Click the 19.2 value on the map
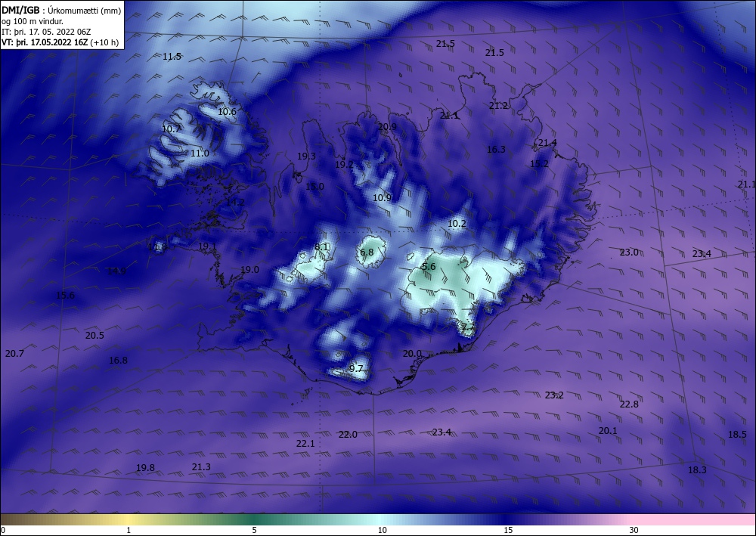 click(344, 165)
